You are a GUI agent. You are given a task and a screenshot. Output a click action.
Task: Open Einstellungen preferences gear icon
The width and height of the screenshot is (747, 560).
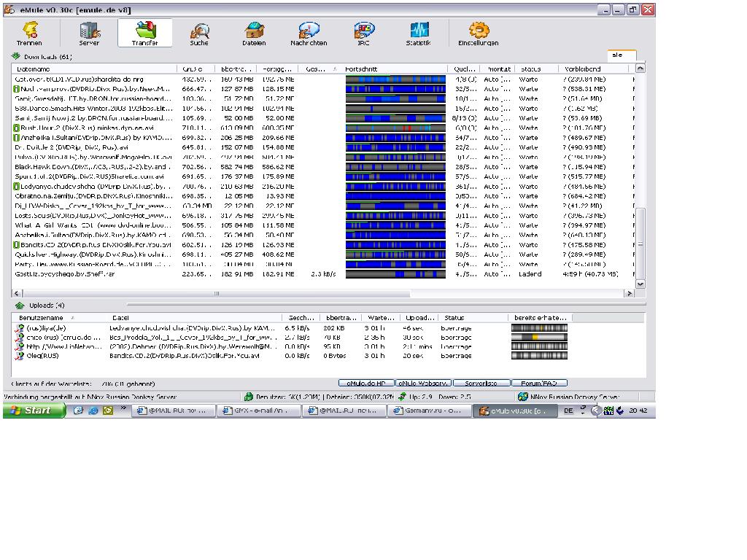tap(479, 30)
